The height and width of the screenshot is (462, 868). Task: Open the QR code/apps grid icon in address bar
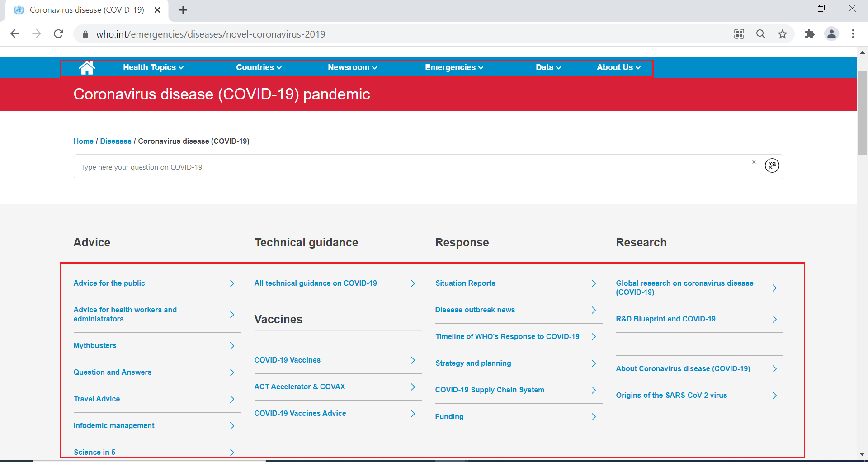pos(739,34)
